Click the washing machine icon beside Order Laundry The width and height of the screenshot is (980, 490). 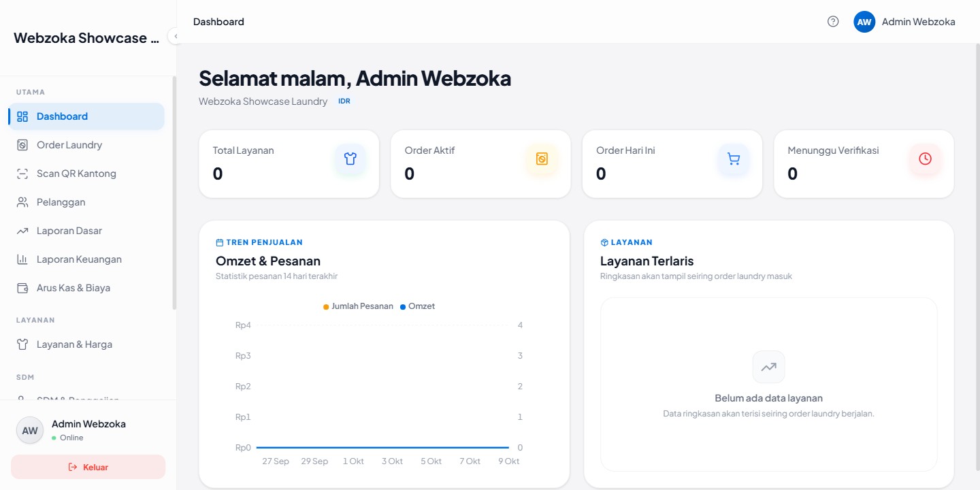pyautogui.click(x=22, y=145)
